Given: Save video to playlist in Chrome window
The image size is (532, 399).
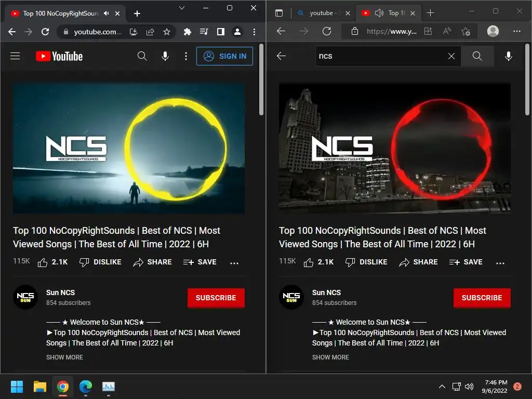Looking at the screenshot, I should click(x=200, y=262).
